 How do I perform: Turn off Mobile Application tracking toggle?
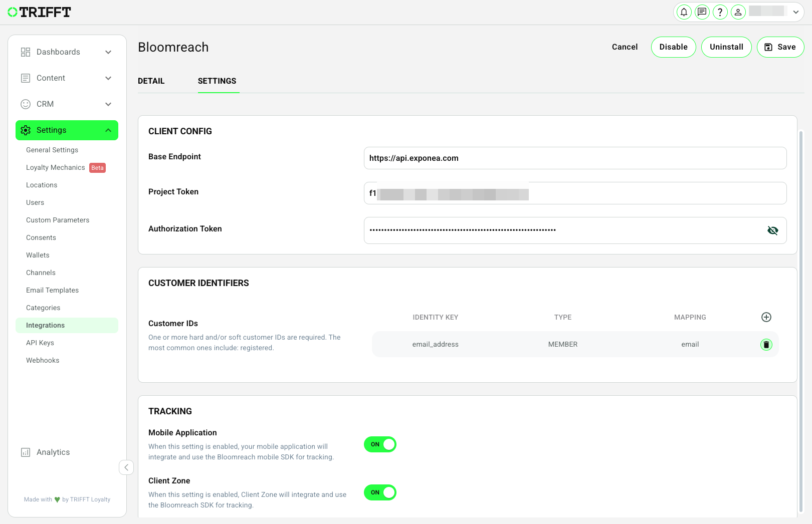(x=380, y=444)
